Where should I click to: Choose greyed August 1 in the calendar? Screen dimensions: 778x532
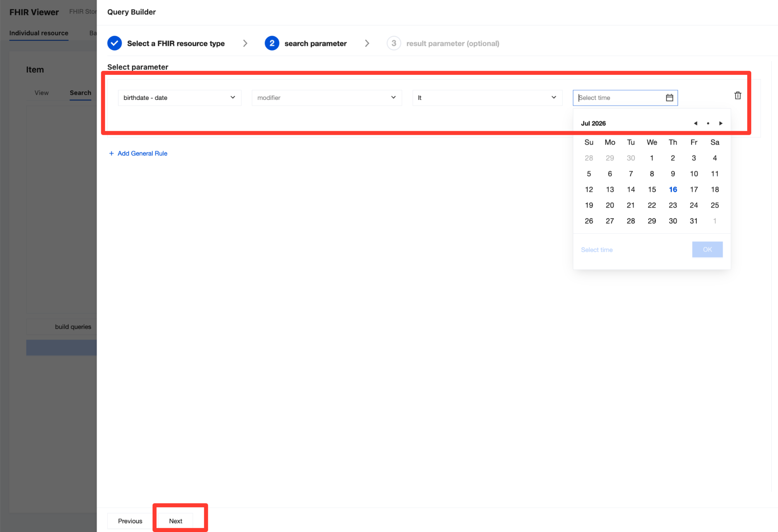coord(715,221)
